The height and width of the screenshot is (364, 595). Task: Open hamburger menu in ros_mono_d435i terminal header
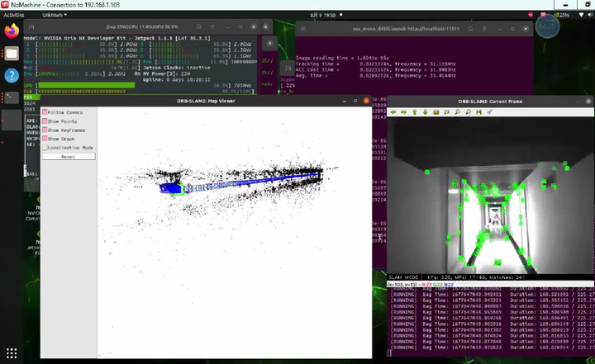[484, 29]
